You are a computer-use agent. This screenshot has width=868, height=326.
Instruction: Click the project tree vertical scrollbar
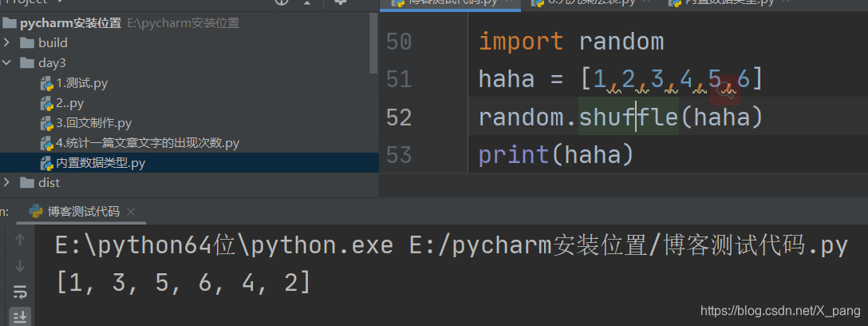(374, 45)
